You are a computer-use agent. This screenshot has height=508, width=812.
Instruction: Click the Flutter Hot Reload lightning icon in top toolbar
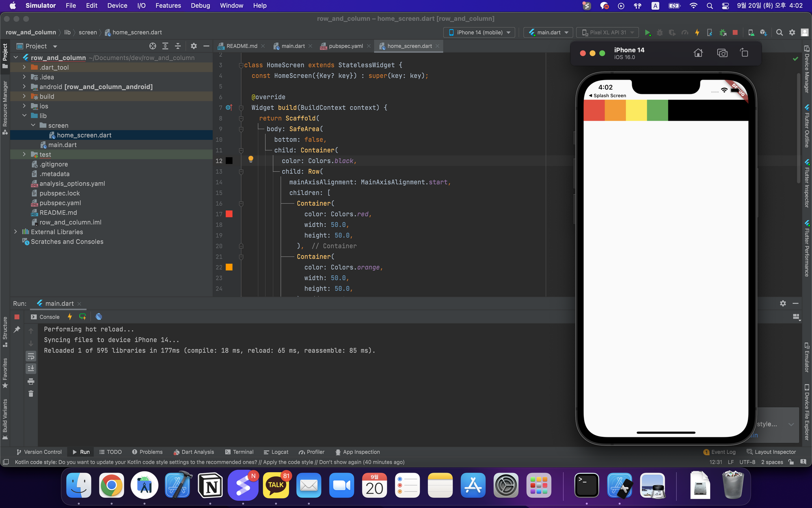coord(697,33)
